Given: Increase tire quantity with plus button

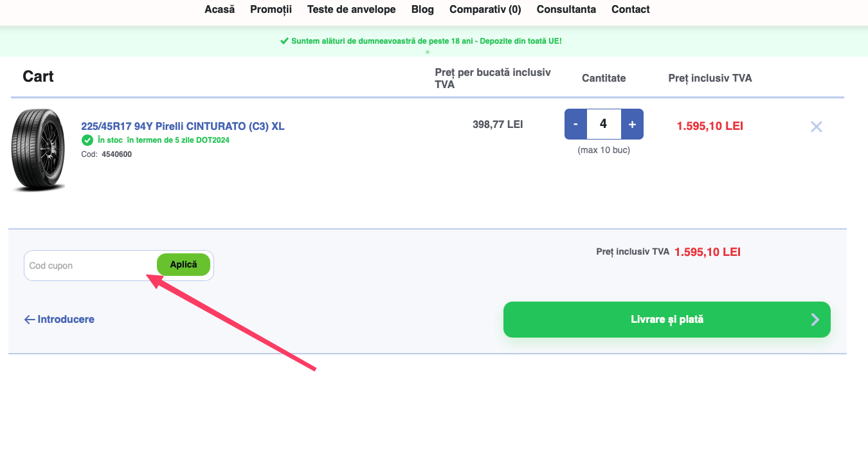Looking at the screenshot, I should 632,124.
